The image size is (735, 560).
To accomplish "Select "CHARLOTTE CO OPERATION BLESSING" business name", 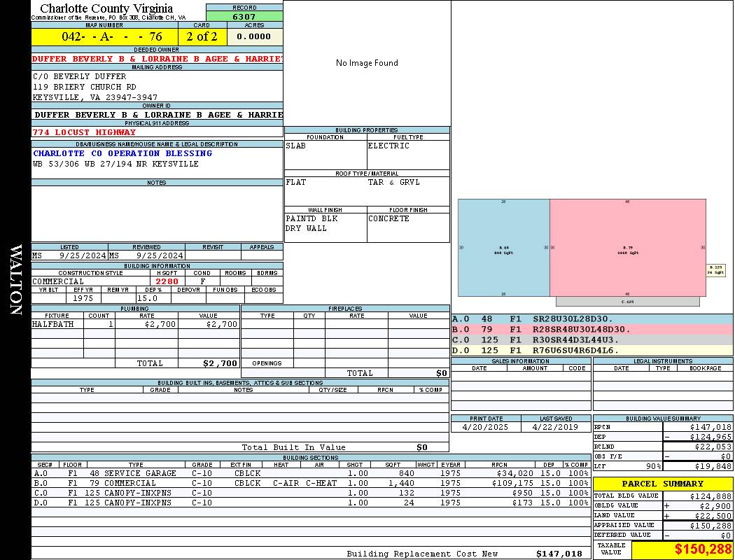I will tap(122, 153).
